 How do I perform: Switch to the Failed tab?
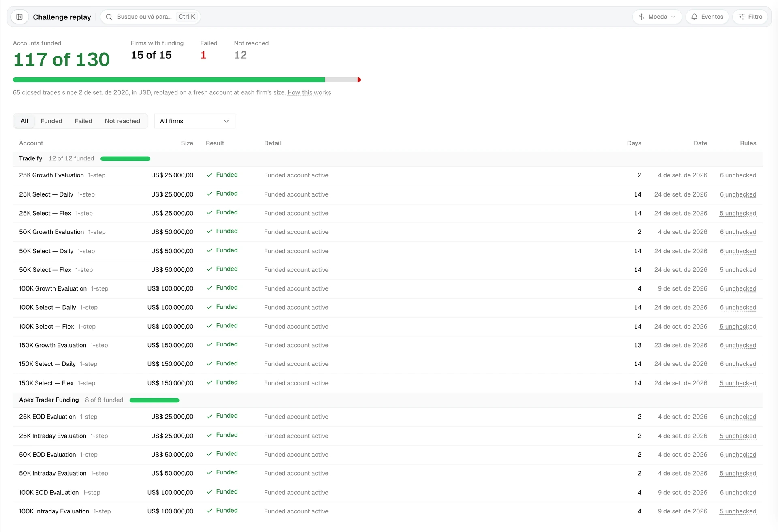[x=83, y=121]
